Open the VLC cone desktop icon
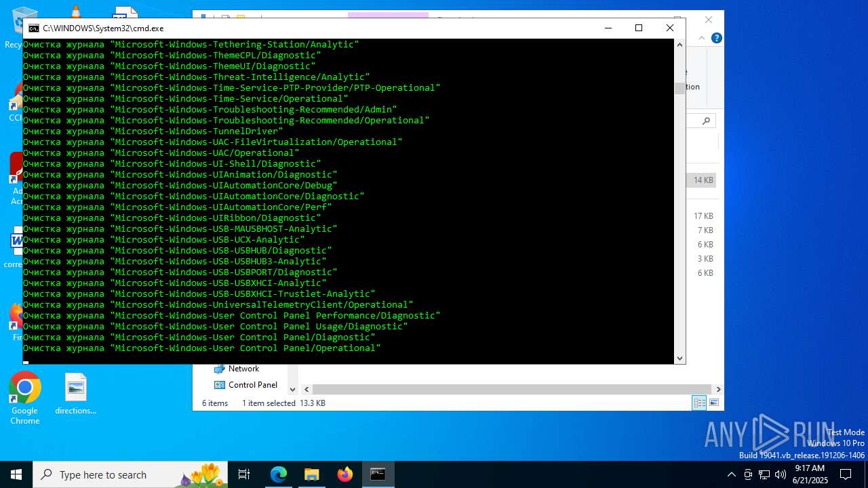The height and width of the screenshot is (488, 868). 76,10
